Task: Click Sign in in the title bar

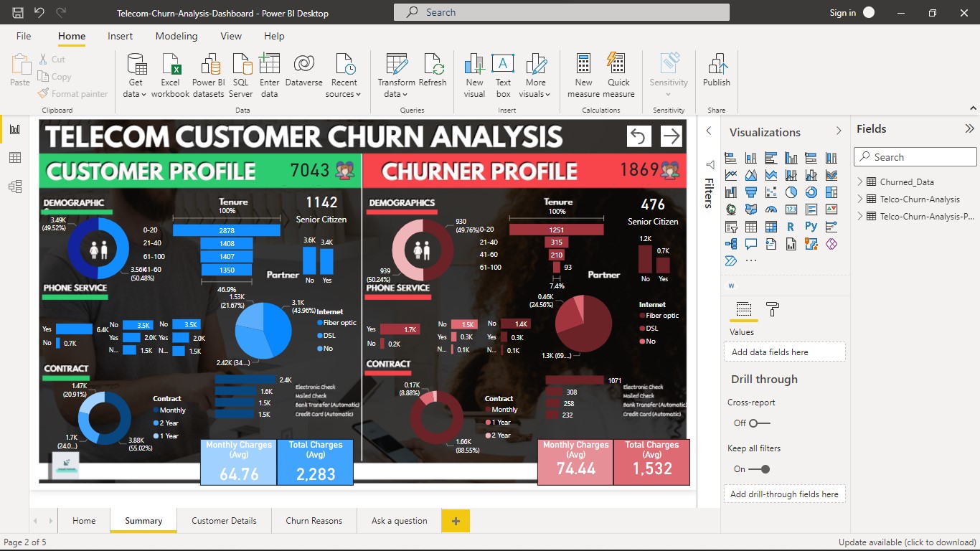Action: [843, 13]
